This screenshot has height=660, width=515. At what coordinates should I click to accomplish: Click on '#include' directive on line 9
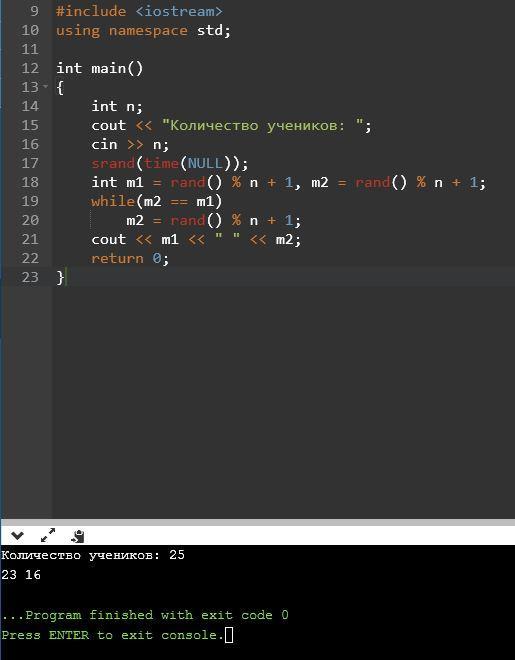[x=91, y=11]
